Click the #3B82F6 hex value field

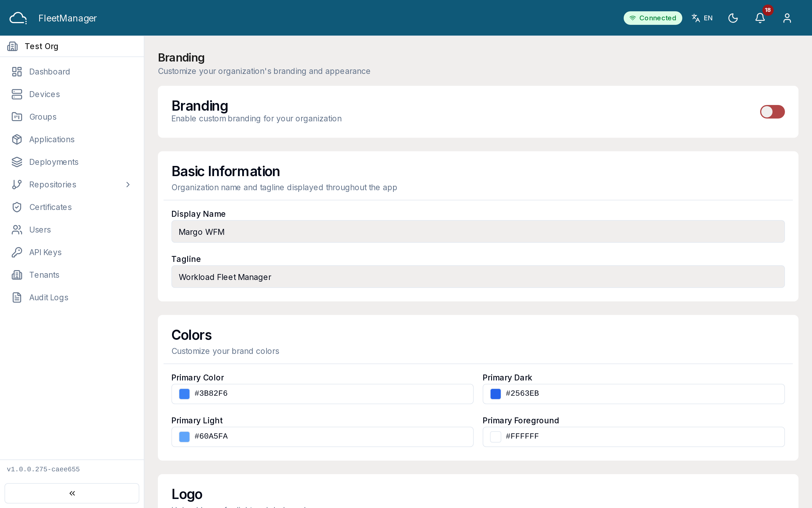[322, 394]
